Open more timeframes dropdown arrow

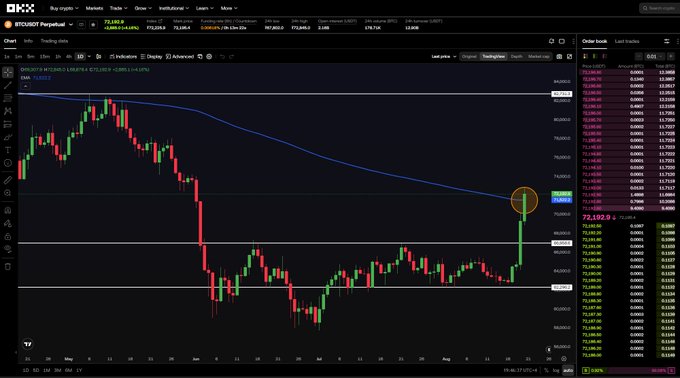(x=89, y=56)
